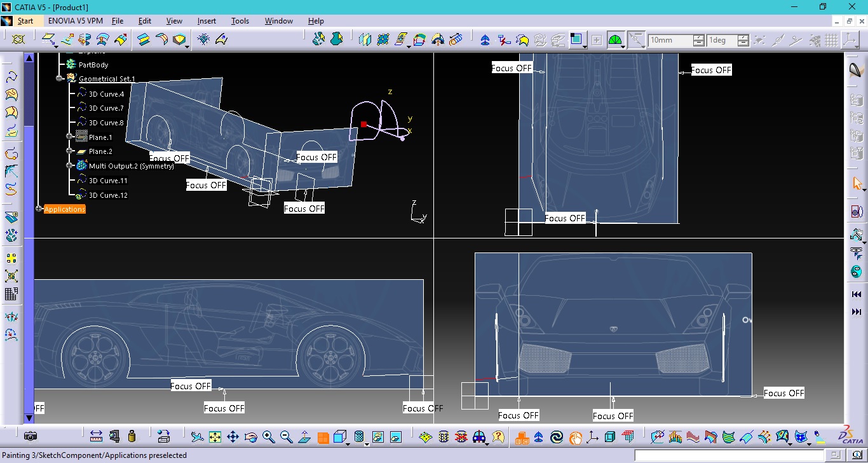Image resolution: width=868 pixels, height=463 pixels.
Task: Collapse the Geometrical Set.1 node
Action: click(59, 78)
